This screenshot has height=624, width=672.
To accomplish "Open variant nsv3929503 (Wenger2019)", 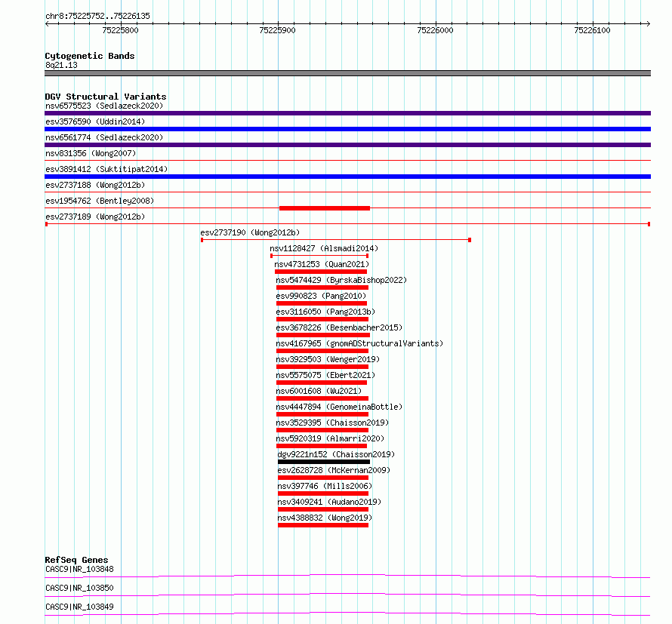I will (328, 359).
